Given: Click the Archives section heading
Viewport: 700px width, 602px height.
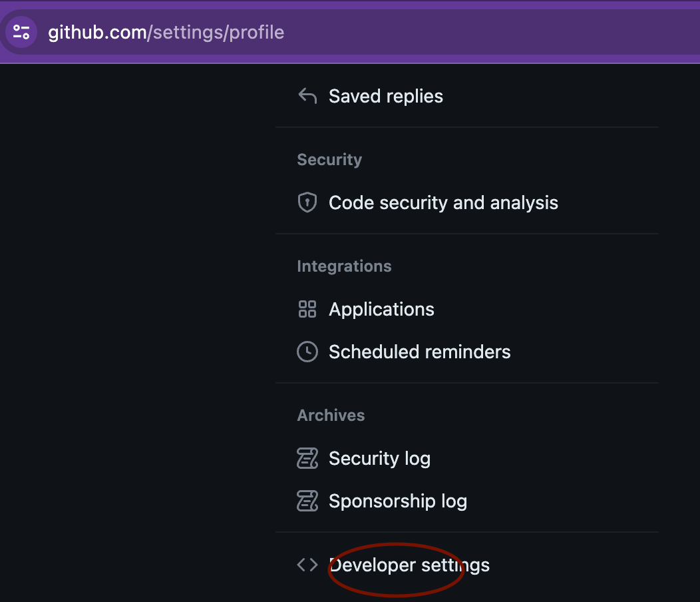Looking at the screenshot, I should [331, 415].
